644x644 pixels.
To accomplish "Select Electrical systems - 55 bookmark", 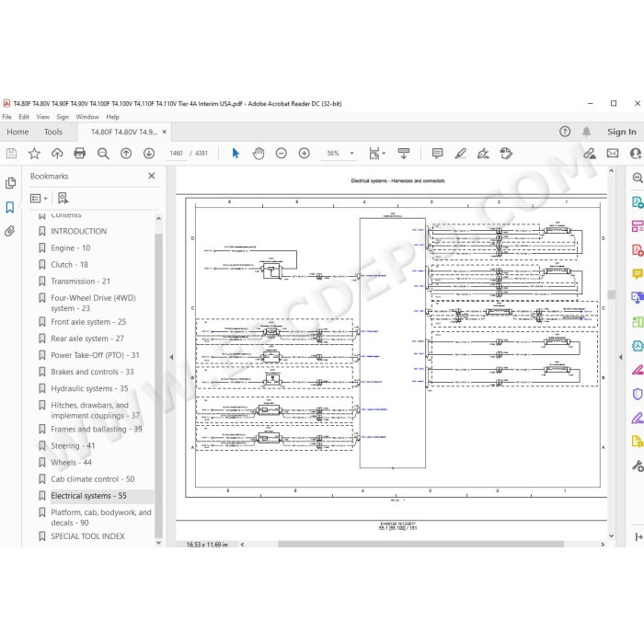I will pyautogui.click(x=88, y=496).
